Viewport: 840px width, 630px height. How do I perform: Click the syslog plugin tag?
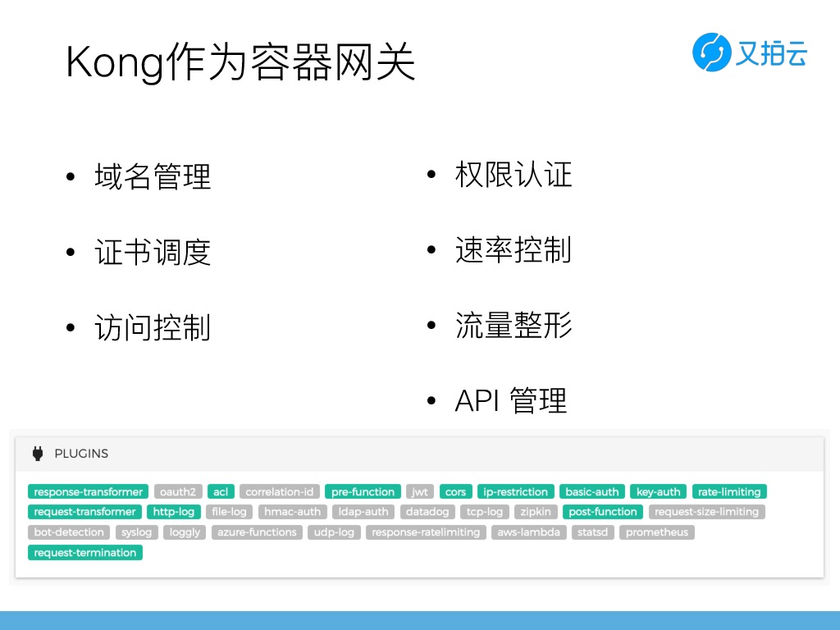[137, 532]
